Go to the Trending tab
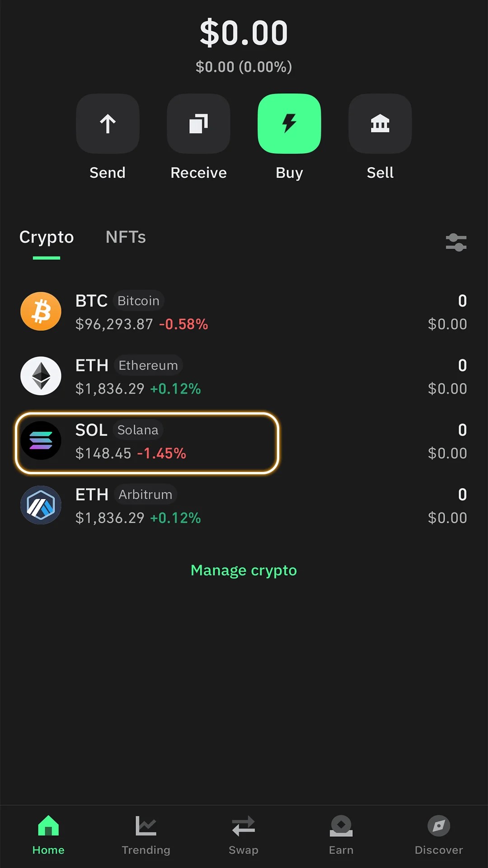The width and height of the screenshot is (488, 868). tap(146, 835)
